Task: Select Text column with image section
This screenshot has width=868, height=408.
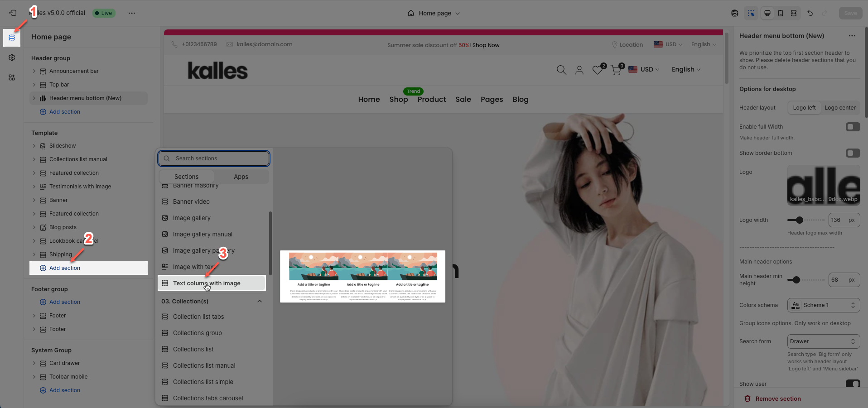Action: point(212,283)
